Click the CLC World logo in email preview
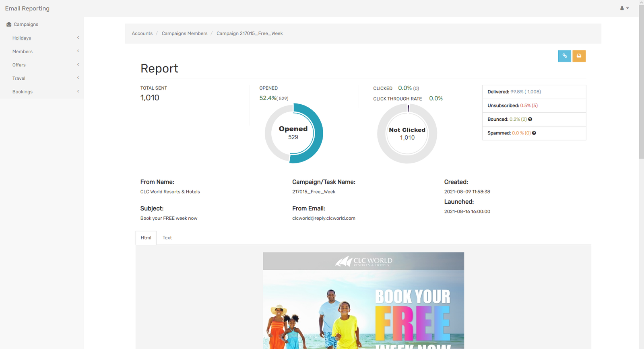The image size is (644, 349). [x=363, y=262]
